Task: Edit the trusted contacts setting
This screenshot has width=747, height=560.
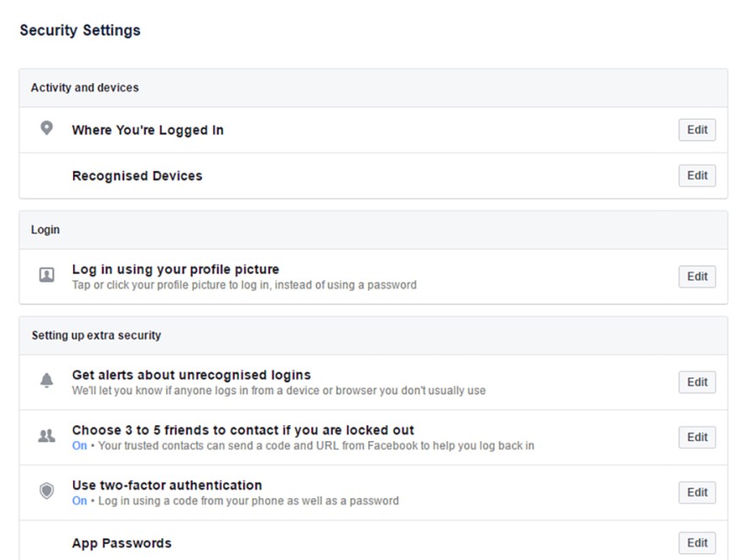Action: 696,437
